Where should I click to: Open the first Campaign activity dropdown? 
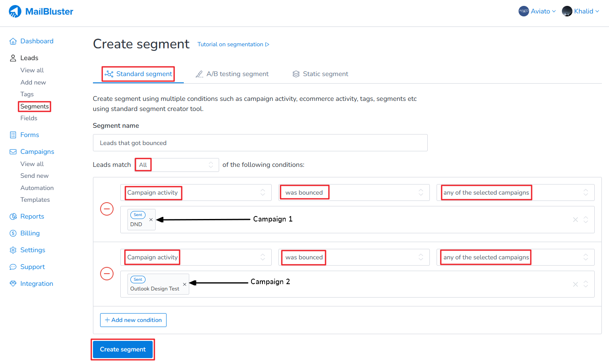196,193
